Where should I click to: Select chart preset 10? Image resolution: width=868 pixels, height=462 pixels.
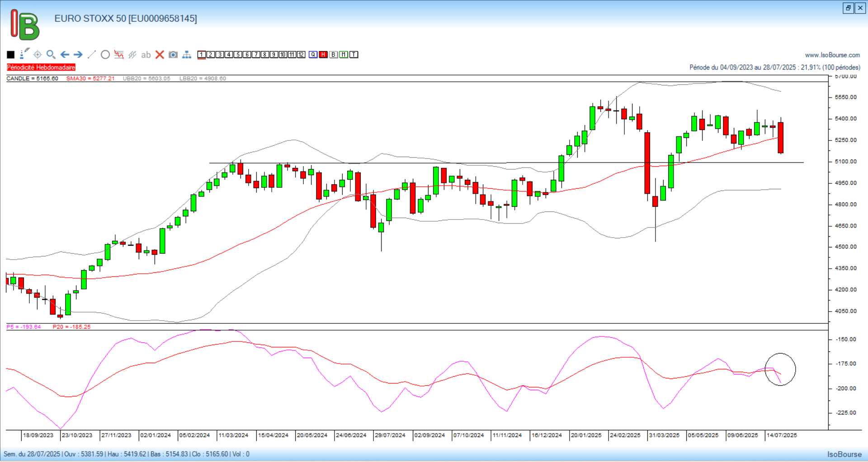point(283,55)
